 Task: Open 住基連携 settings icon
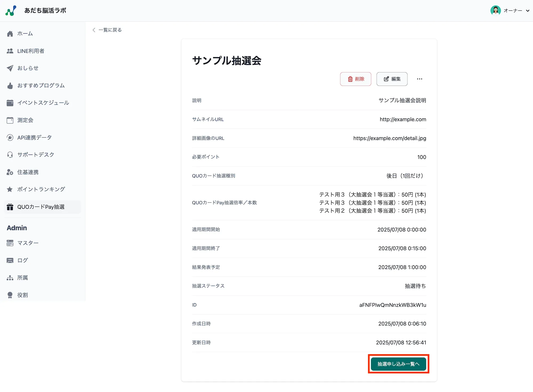[10, 172]
